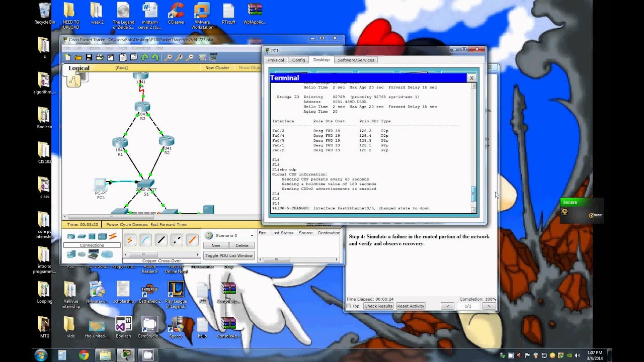Select the Switches device category icon
Screen dimensions: 644x362
click(x=82, y=236)
